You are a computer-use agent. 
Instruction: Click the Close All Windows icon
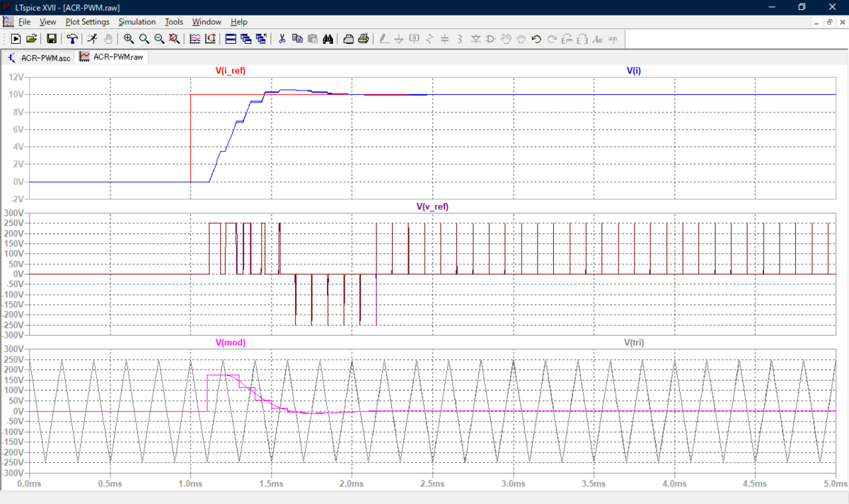point(262,39)
